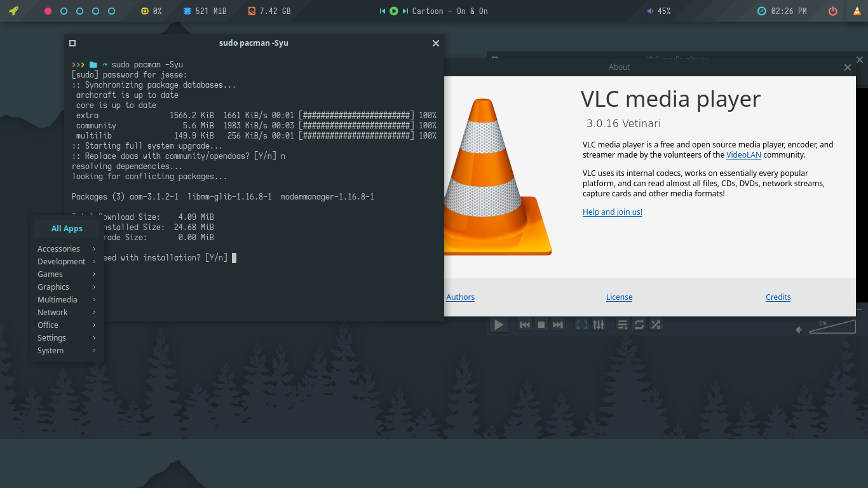Open the red power menu icon
Image resolution: width=868 pixels, height=488 pixels.
[x=833, y=11]
